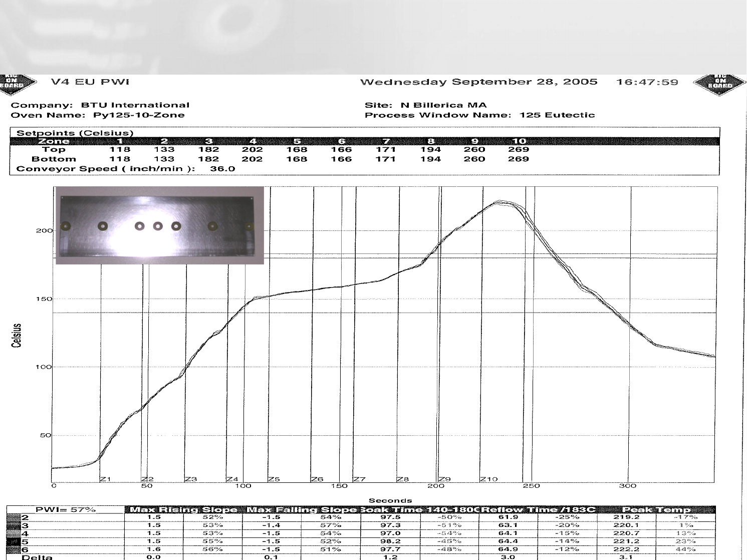Click the Z4 zone marker on chart
The width and height of the screenshot is (747, 560).
(232, 479)
